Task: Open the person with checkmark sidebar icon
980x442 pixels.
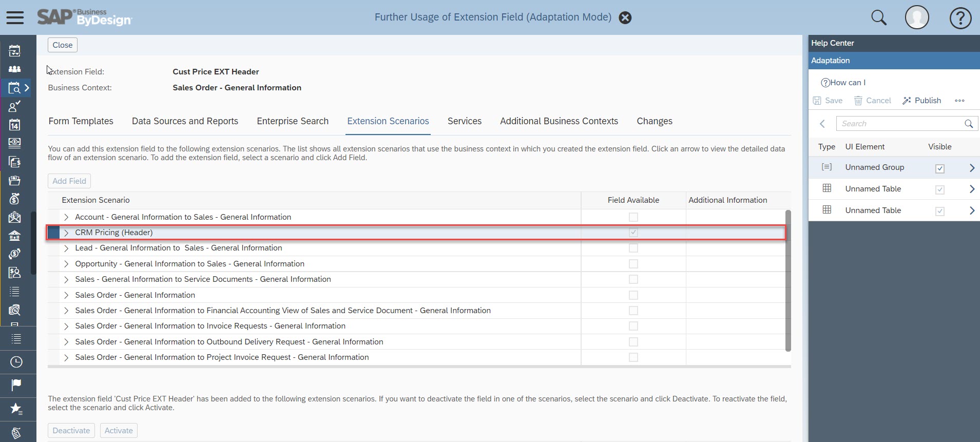Action: [x=14, y=106]
